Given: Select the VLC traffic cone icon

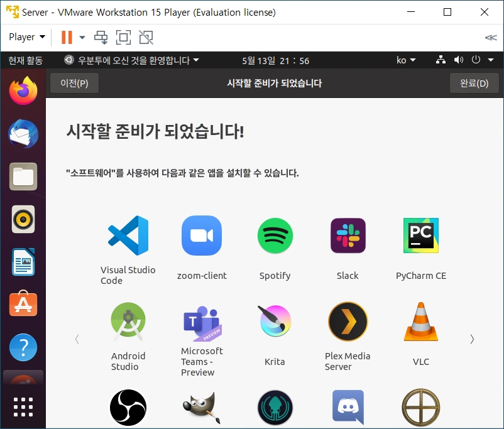Looking at the screenshot, I should 421,322.
